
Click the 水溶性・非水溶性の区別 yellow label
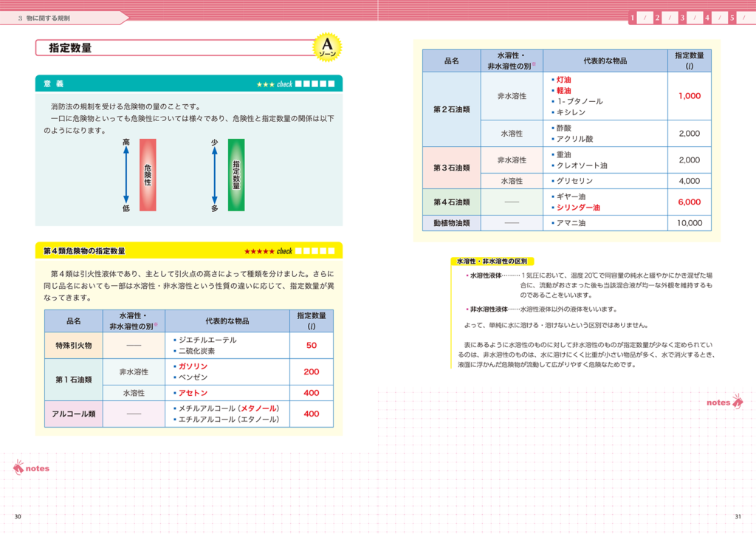(x=492, y=261)
